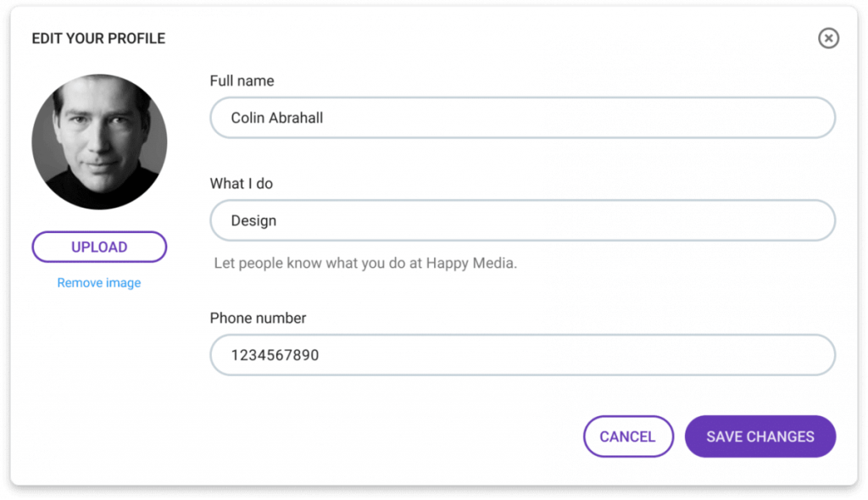The width and height of the screenshot is (868, 500).
Task: Click the digits 1234567890 in phone field
Action: click(275, 355)
